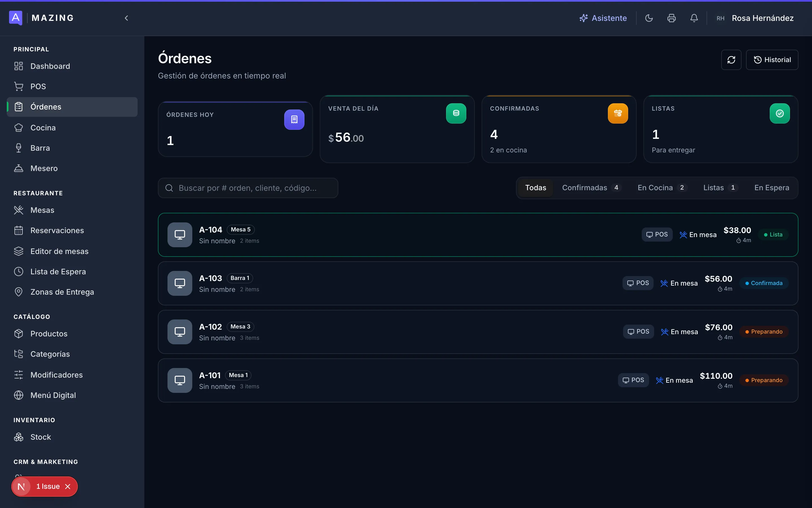812x508 pixels.
Task: Click POS chip on order A-104
Action: click(x=657, y=235)
